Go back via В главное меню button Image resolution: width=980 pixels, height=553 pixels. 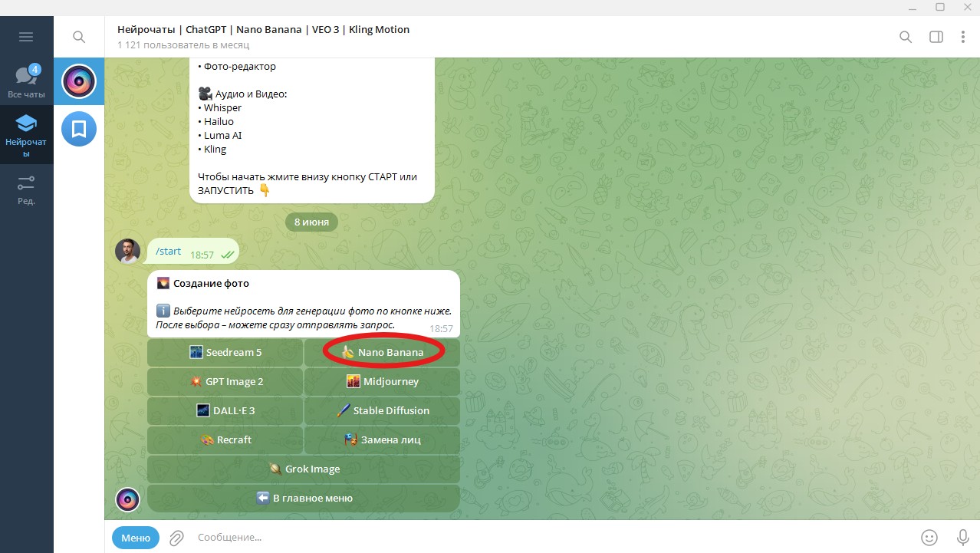tap(304, 498)
